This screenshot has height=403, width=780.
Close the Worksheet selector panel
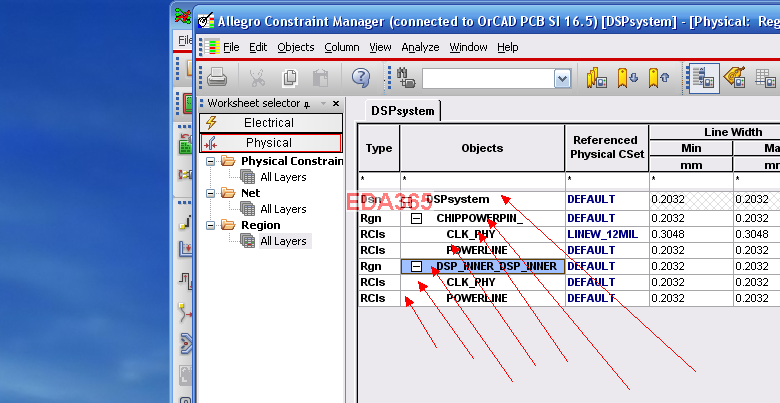pos(336,103)
